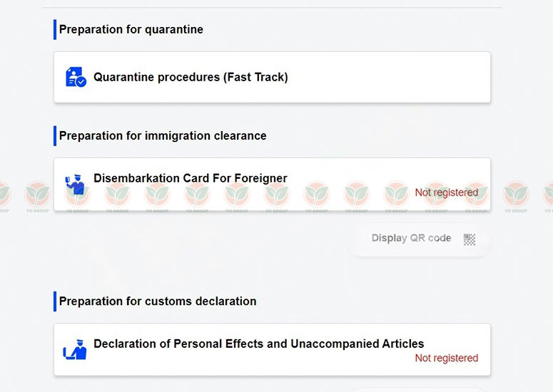Click the rightmost YD Group watermark logo
This screenshot has width=553, height=392.
point(549,194)
